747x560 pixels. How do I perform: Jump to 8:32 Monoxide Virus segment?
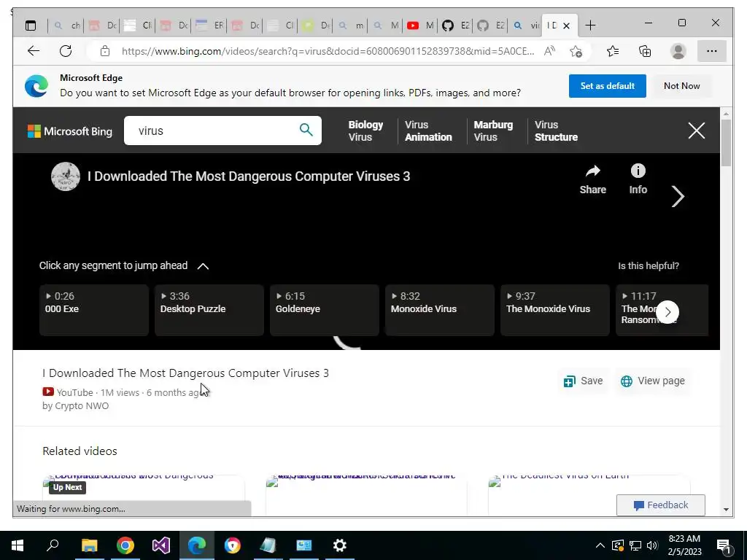pyautogui.click(x=440, y=310)
